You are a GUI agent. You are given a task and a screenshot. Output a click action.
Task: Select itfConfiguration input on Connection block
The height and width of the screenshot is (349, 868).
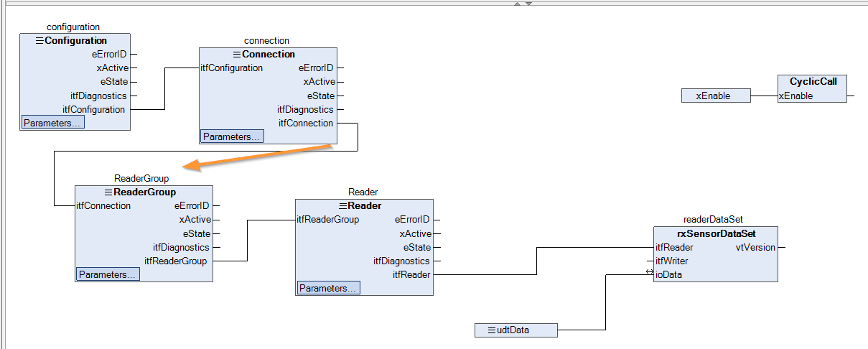232,68
